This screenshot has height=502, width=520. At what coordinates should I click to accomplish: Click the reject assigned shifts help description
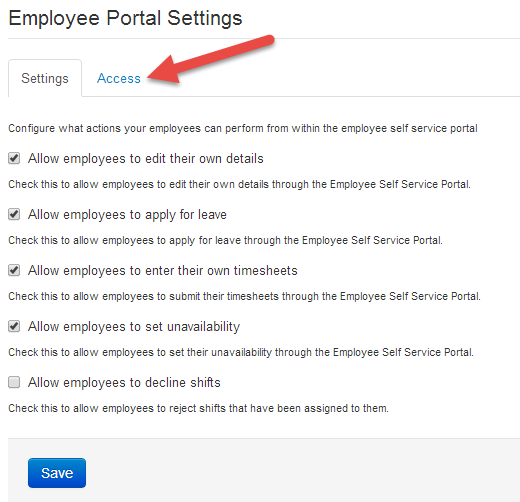click(198, 409)
